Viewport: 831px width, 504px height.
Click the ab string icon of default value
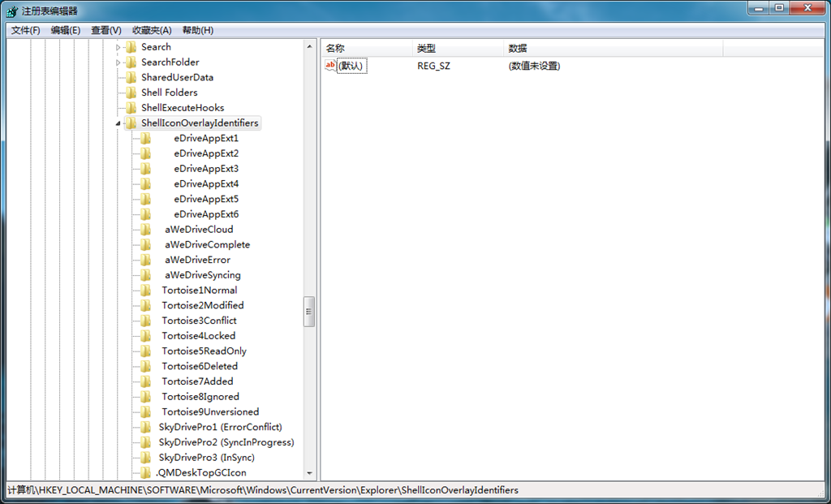pos(330,66)
